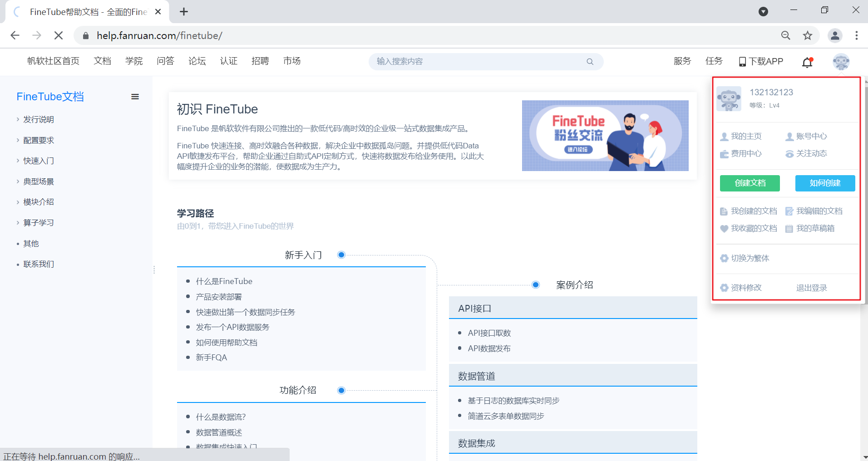
Task: Click the 我的主页 person icon
Action: [724, 137]
